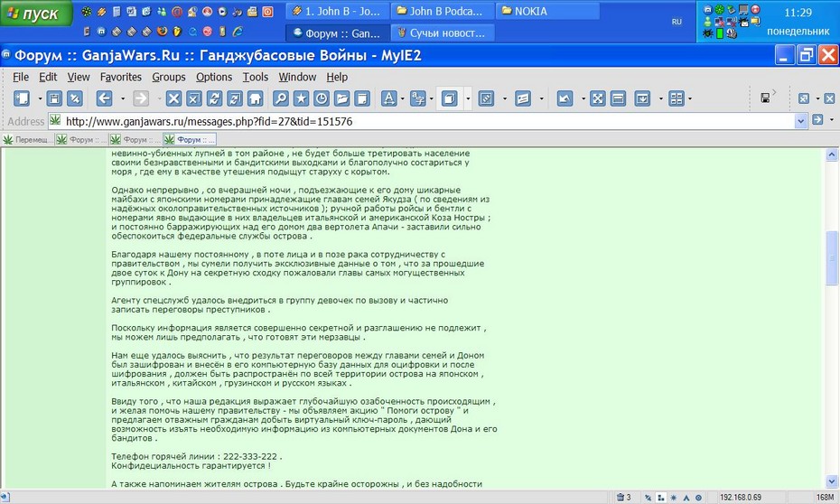
Task: Switch to the 'Перемещ...' browser tab
Action: click(28, 140)
